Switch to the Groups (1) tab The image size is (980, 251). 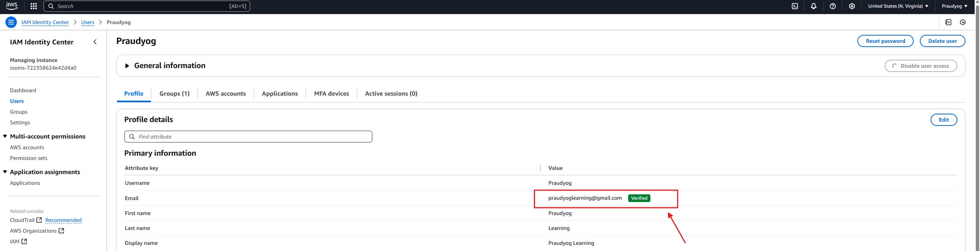pos(174,93)
